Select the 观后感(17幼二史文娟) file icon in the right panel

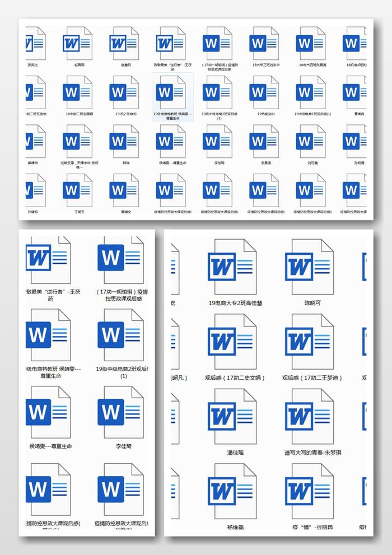232,342
